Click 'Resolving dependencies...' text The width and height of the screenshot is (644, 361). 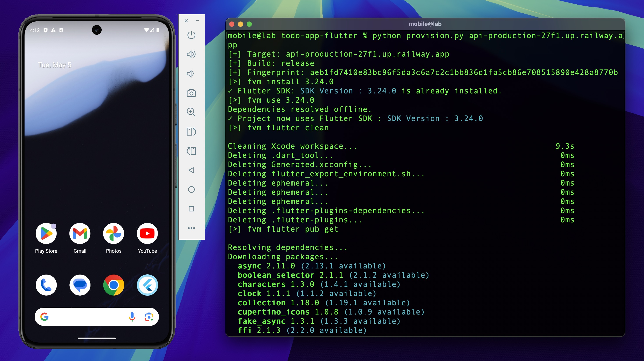click(x=288, y=247)
